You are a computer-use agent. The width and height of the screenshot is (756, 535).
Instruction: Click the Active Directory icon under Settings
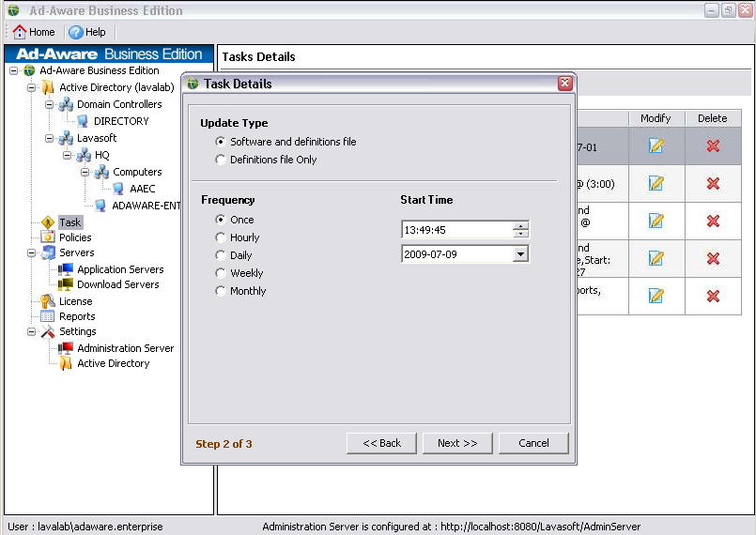66,363
